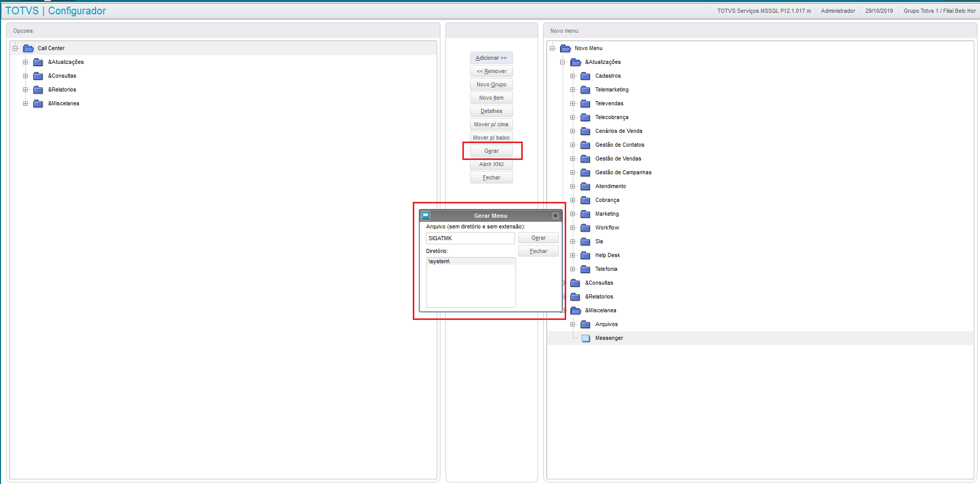Collapse the Call Center tree node
This screenshot has width=980, height=484.
(x=15, y=48)
